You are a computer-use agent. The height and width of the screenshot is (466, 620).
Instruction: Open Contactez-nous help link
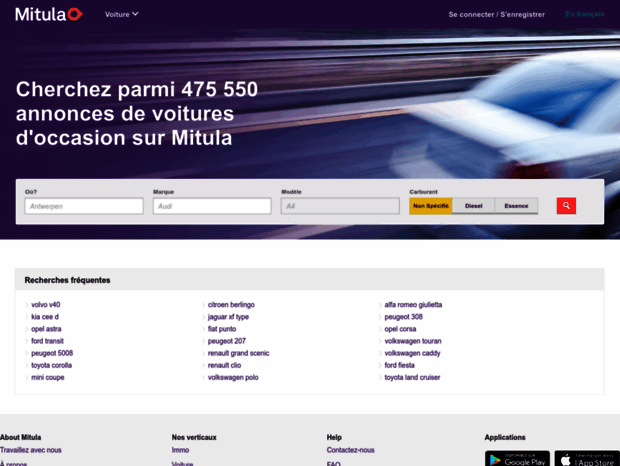click(x=350, y=450)
